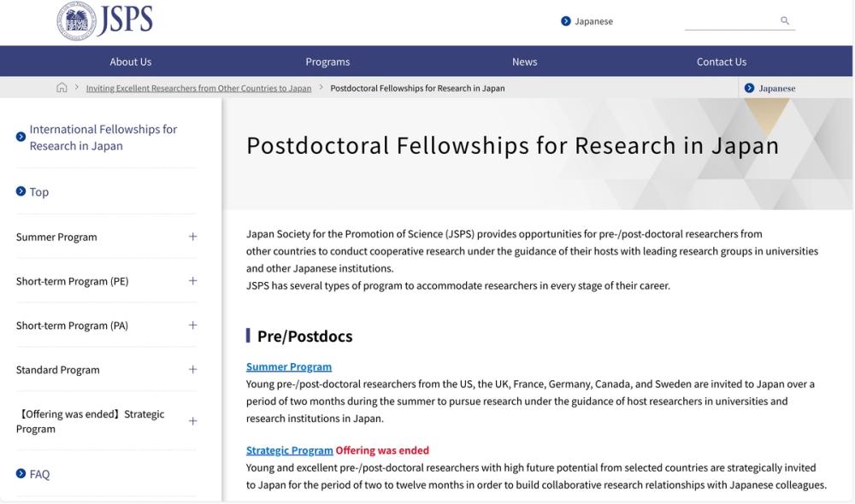This screenshot has height=504, width=855.
Task: Open the Strategic Program link in content
Action: pos(289,450)
